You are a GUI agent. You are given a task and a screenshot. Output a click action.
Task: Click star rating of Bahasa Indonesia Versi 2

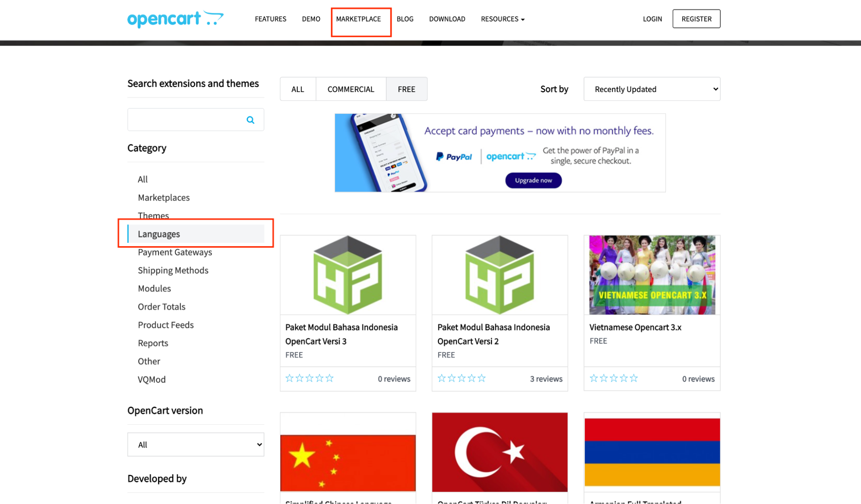461,378
